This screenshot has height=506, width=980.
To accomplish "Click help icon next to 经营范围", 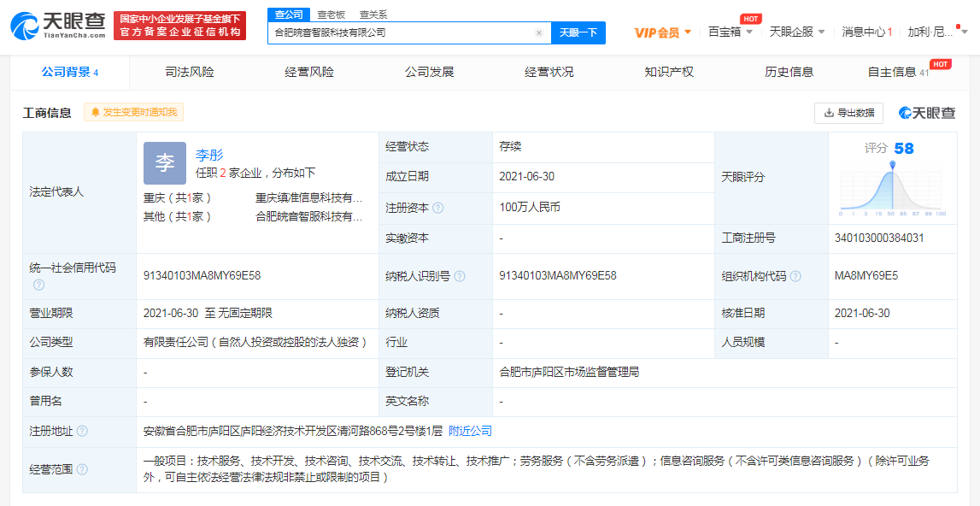I will (x=82, y=469).
